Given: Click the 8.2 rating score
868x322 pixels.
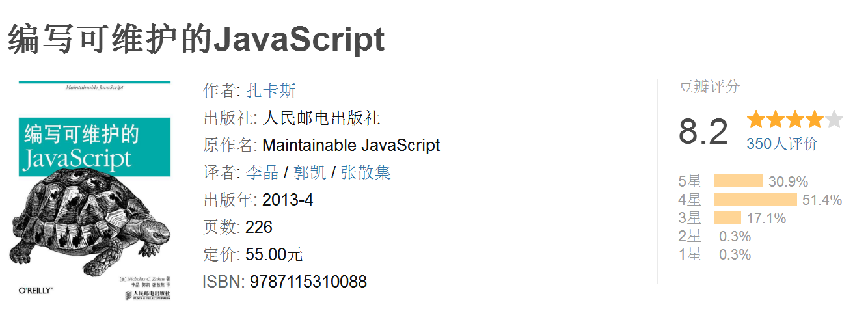Looking at the screenshot, I should click(703, 131).
